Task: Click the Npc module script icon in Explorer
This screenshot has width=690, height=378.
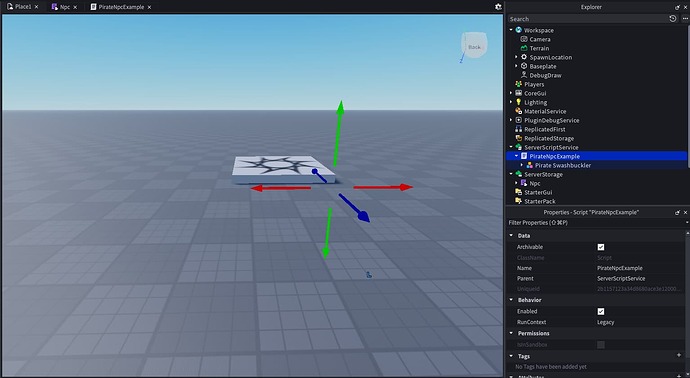Action: pos(524,183)
